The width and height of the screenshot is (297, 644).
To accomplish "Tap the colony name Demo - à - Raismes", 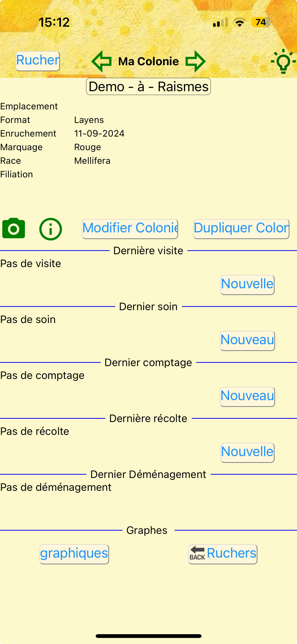I will (x=148, y=87).
